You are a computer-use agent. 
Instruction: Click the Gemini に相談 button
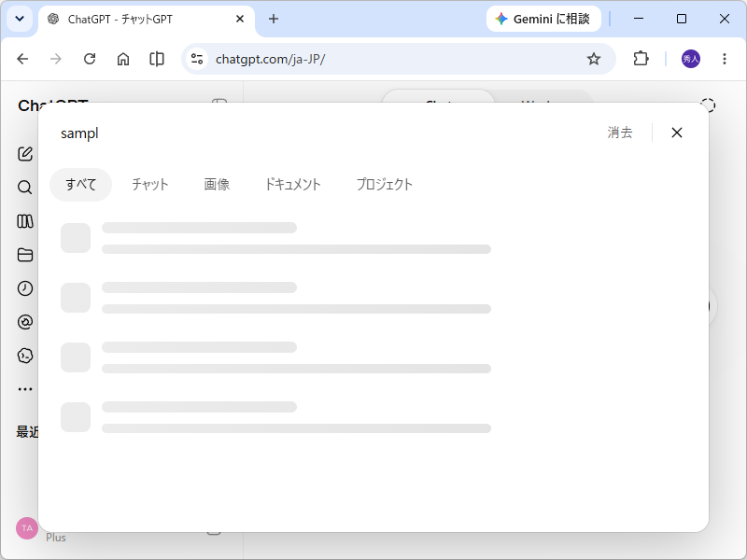[x=543, y=19]
